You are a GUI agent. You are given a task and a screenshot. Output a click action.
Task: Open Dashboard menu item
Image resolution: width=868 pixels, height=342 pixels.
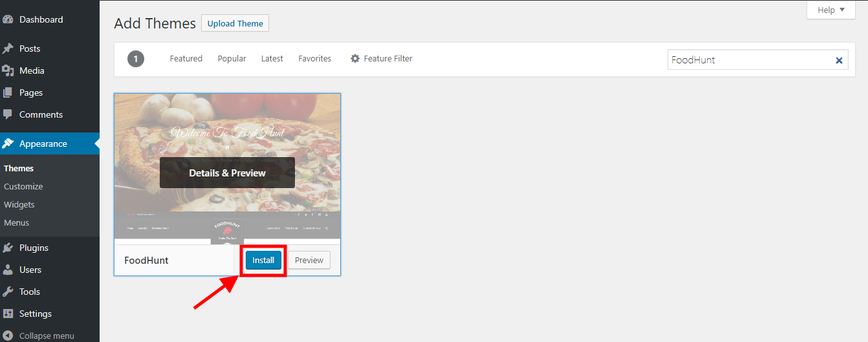tap(50, 19)
